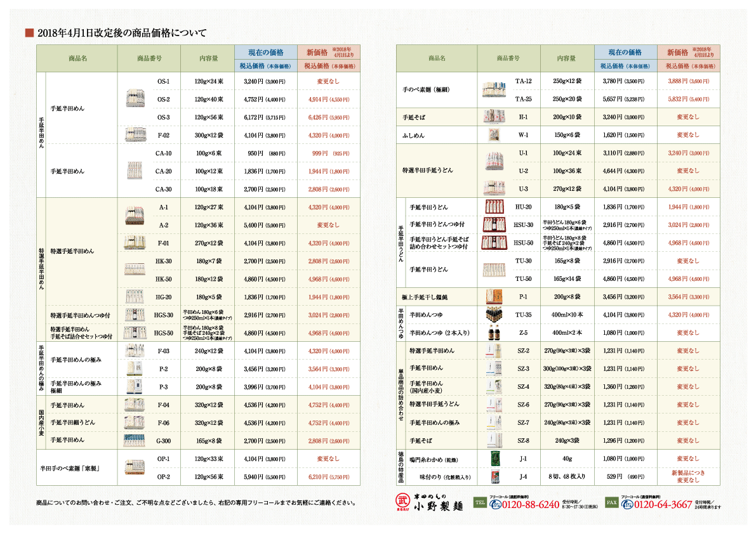Select the Z-5 半田めんつゆ bottle image
The height and width of the screenshot is (534, 756).
point(493,333)
